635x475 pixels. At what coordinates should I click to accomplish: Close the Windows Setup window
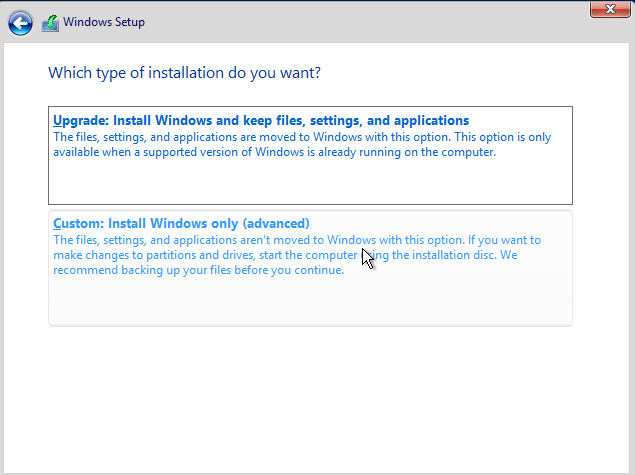pos(610,9)
